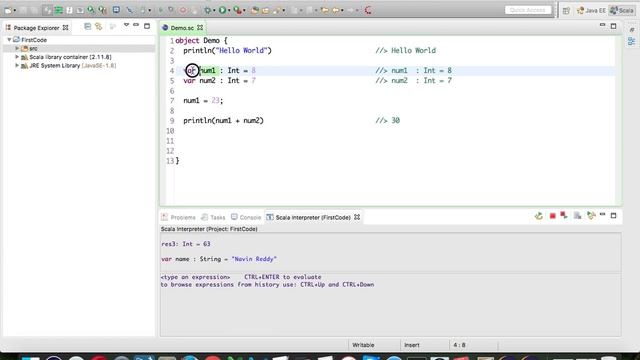Click the 'Writable' status bar entry
This screenshot has width=640, height=360.
point(363,345)
